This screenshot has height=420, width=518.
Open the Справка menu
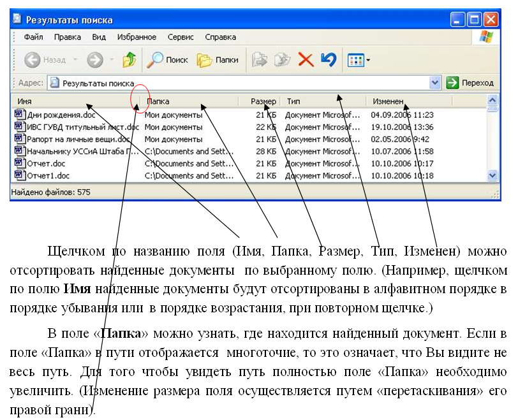click(x=220, y=37)
